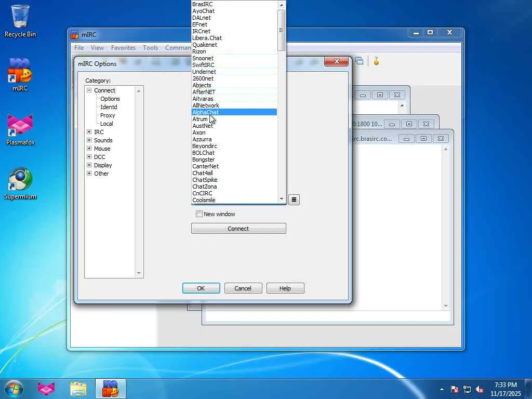Click the Connect button

coord(238,229)
